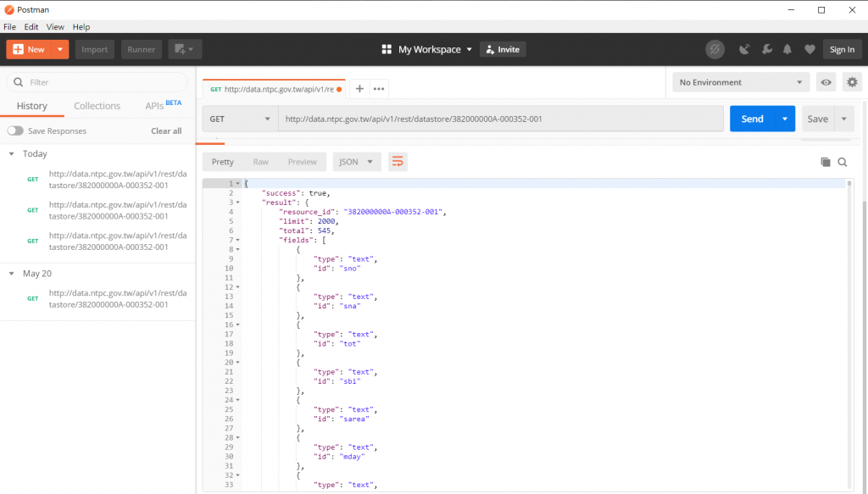Copy response to clipboard icon
The height and width of the screenshot is (494, 868).
(825, 162)
